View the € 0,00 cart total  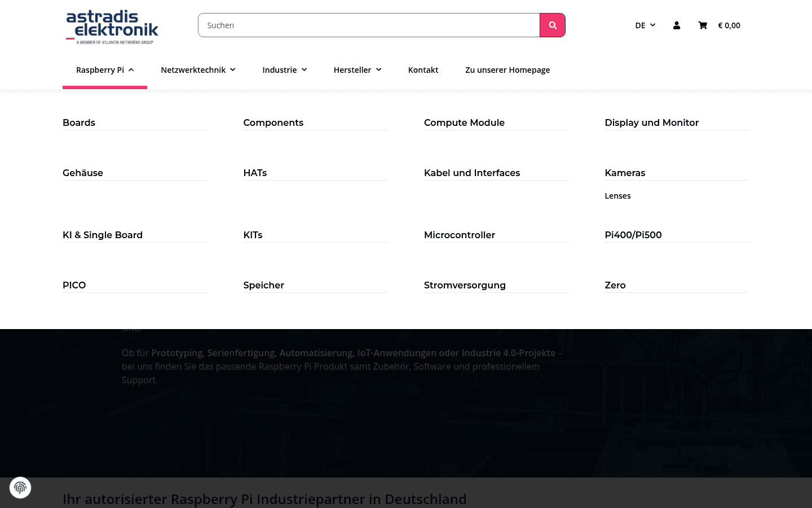point(729,25)
